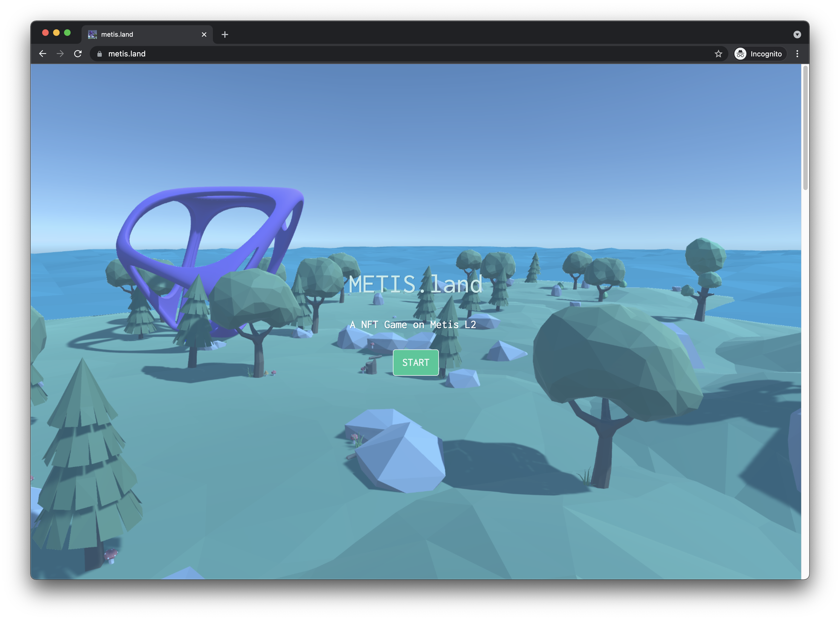840x620 pixels.
Task: Go back using the back arrow
Action: click(43, 54)
